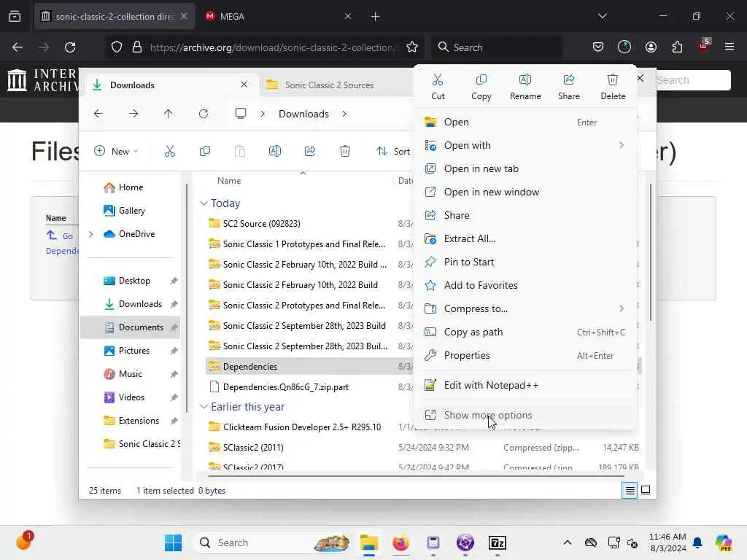The width and height of the screenshot is (747, 560).
Task: Open Properties from context menu
Action: [525, 355]
